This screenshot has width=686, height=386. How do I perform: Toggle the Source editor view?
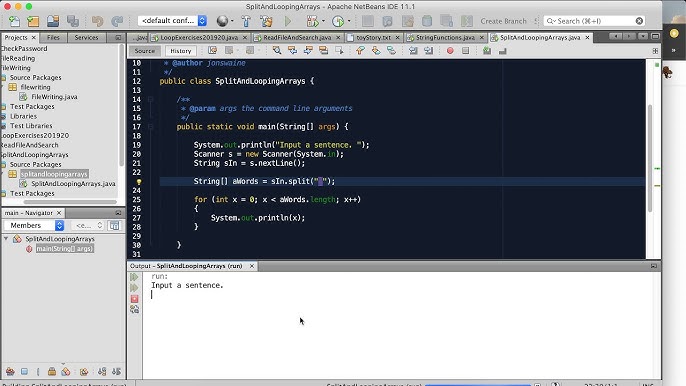(144, 51)
